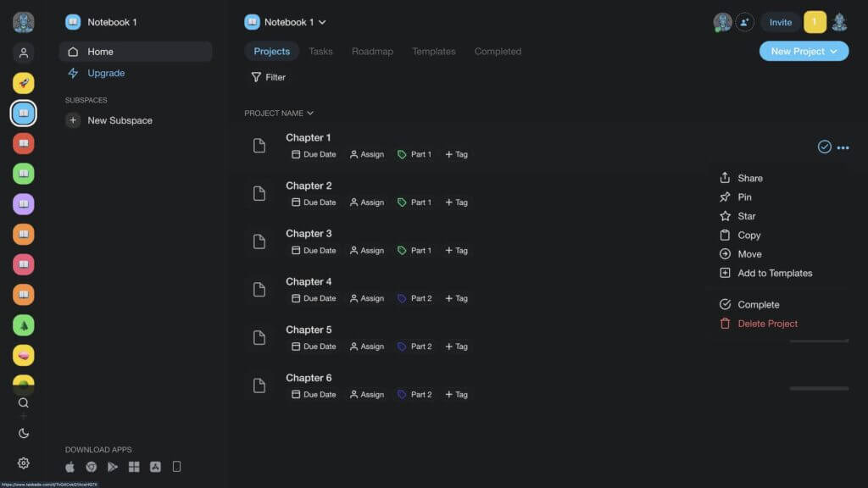Open the PROJECT NAME sort dropdown

click(310, 113)
